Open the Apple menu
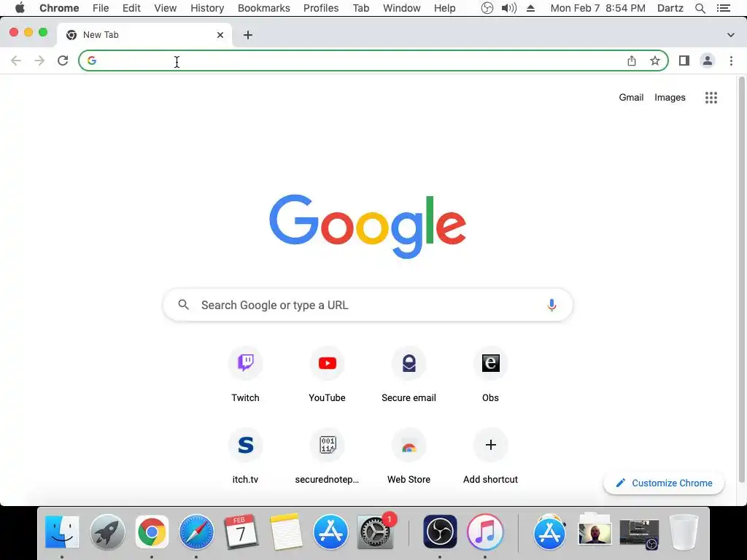The height and width of the screenshot is (560, 747). pyautogui.click(x=20, y=8)
